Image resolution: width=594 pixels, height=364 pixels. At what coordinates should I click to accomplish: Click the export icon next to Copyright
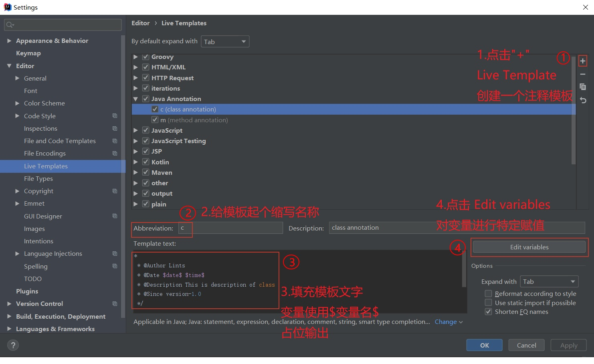(x=115, y=191)
